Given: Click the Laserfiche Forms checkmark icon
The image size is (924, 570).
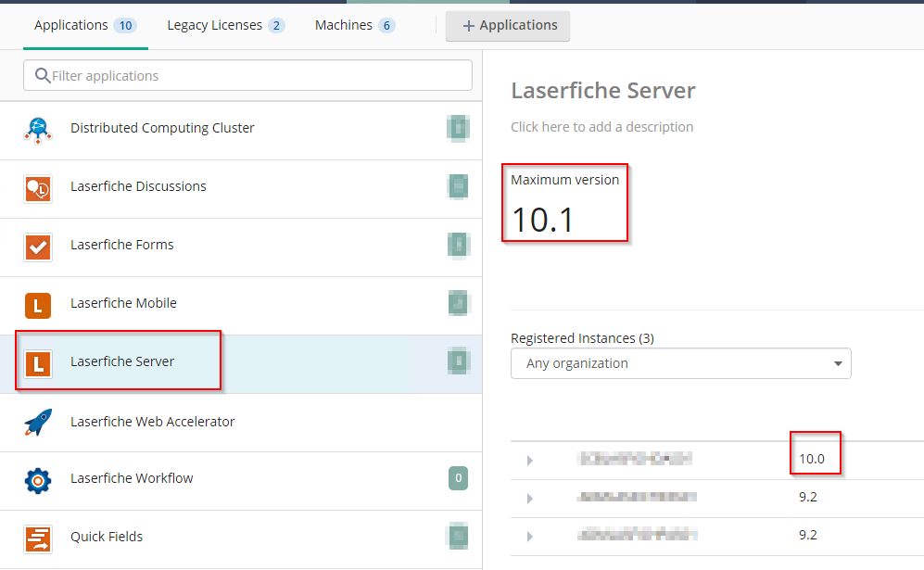Looking at the screenshot, I should [38, 247].
